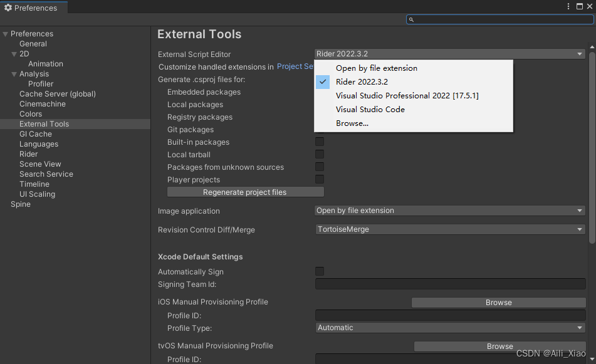Open Search Service preferences
The image size is (596, 364).
[x=46, y=174]
